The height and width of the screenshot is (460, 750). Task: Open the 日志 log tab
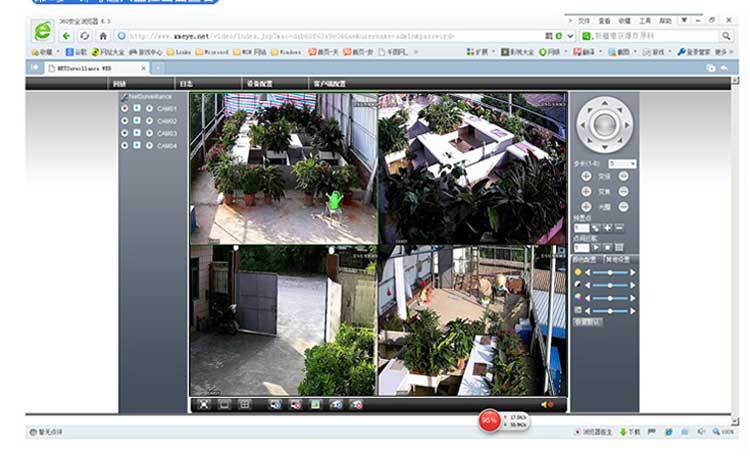[186, 84]
